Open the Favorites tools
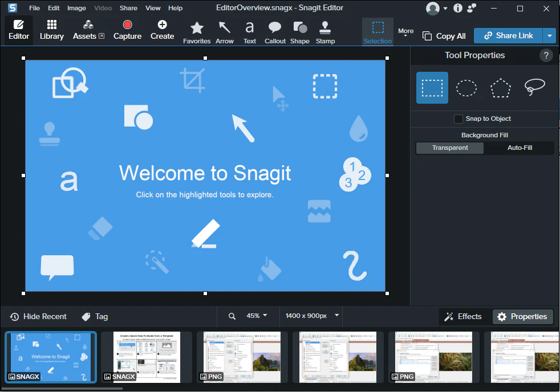This screenshot has height=392, width=560. click(x=197, y=31)
